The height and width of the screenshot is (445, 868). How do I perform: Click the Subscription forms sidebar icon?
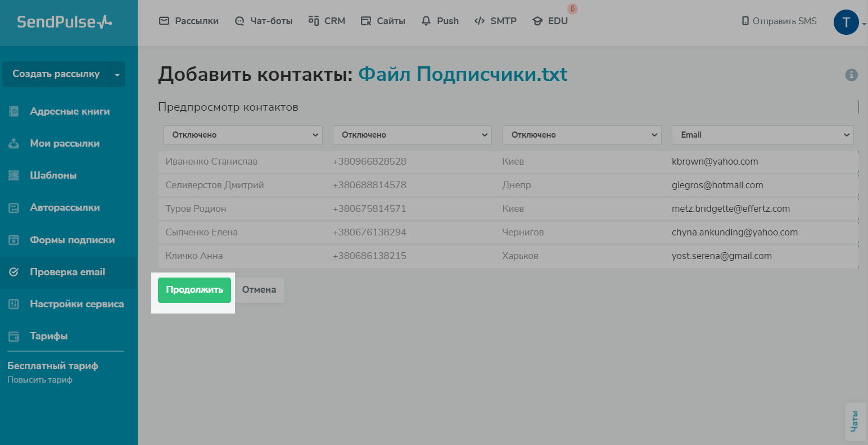pos(14,240)
